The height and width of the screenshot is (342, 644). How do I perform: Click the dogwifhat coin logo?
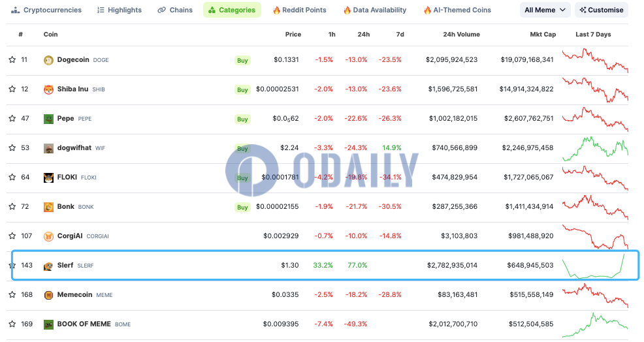(x=48, y=148)
